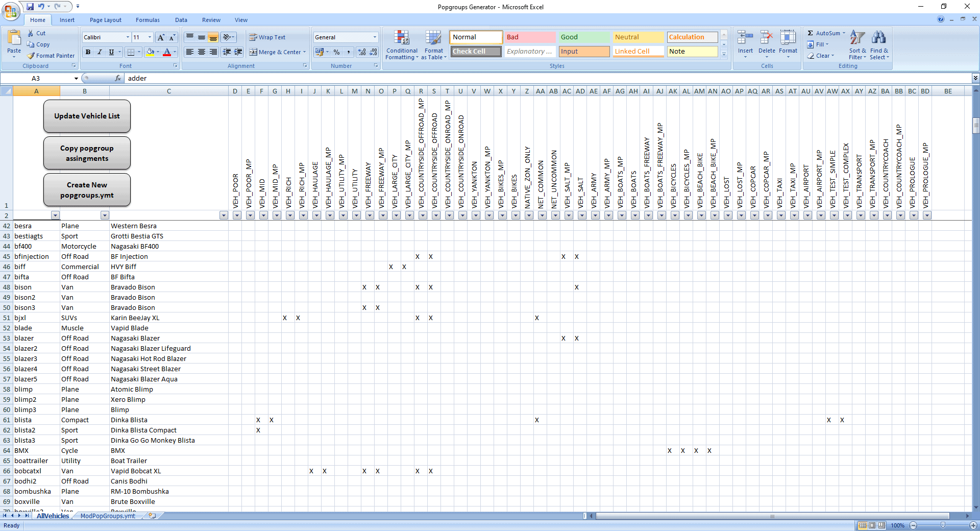980x531 pixels.
Task: Open the Page Layout ribbon tab
Action: [x=106, y=20]
